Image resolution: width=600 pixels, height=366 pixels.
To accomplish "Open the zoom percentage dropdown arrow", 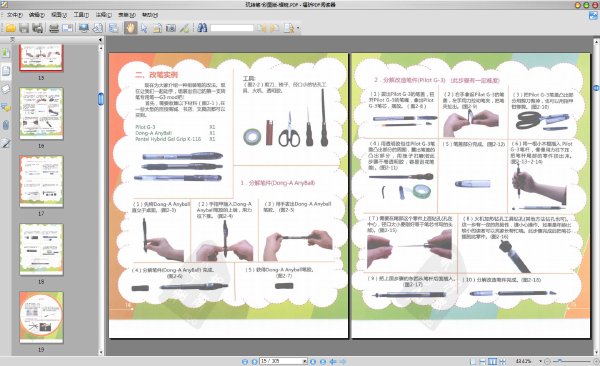I will [540, 361].
